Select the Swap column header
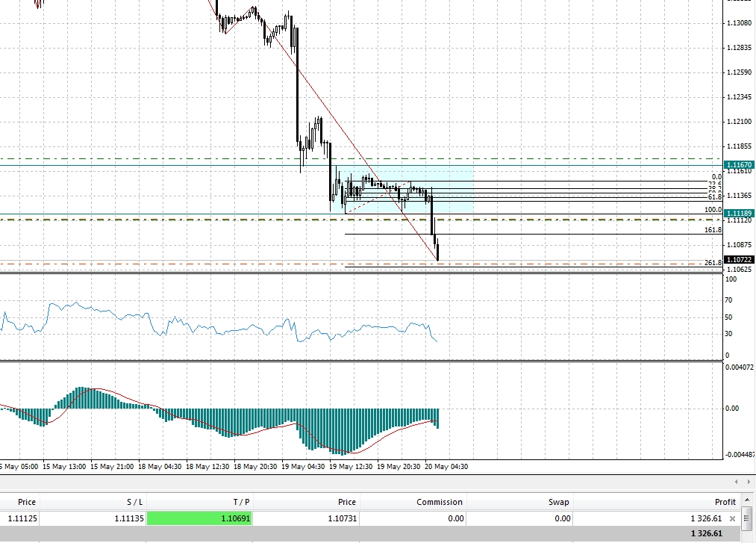Image resolution: width=756 pixels, height=543 pixels. pyautogui.click(x=558, y=502)
